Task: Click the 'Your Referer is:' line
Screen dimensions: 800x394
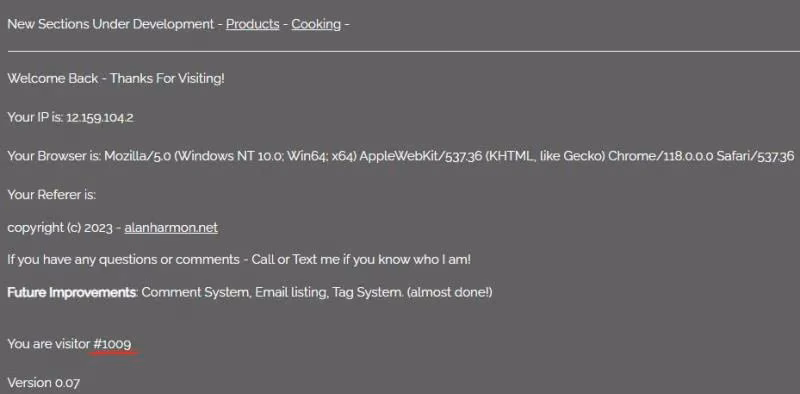Action: pos(52,195)
